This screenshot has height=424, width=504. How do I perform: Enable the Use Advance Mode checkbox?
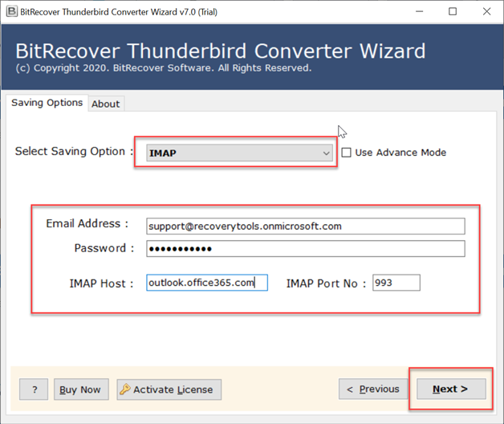point(346,153)
